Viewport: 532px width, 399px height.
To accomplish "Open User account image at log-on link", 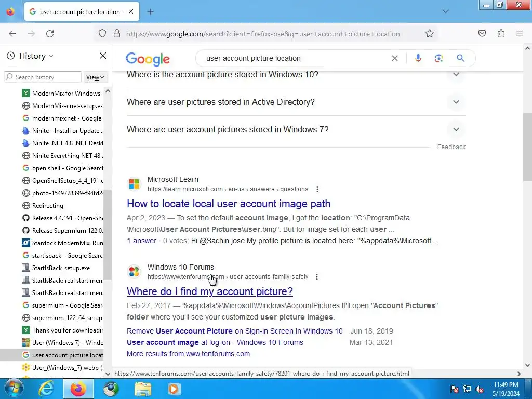I will coord(215,342).
